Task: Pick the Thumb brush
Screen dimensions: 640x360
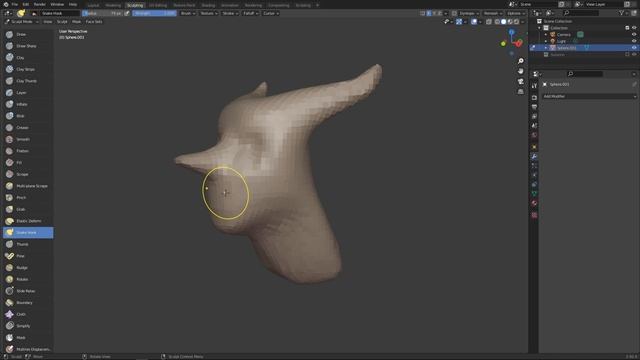Action: coord(28,244)
